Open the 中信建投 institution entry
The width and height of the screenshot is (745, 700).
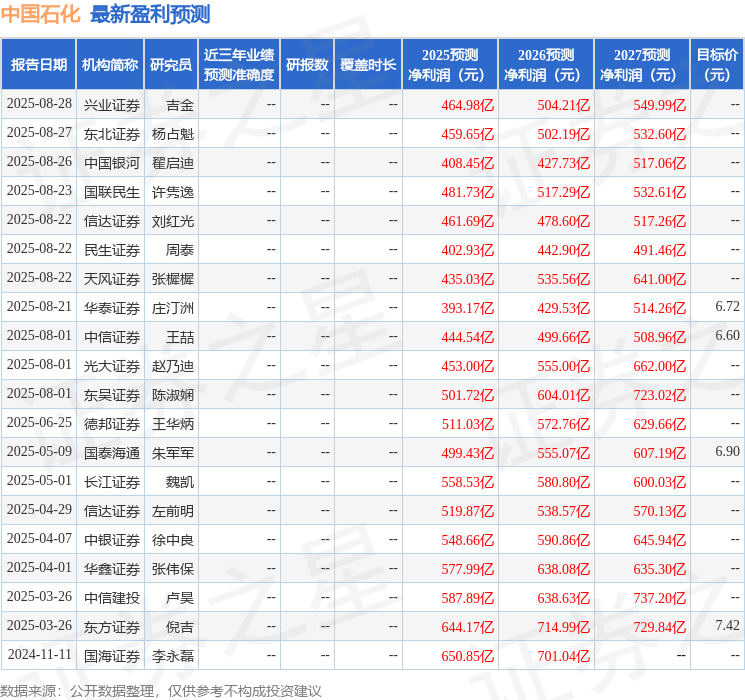tap(111, 598)
